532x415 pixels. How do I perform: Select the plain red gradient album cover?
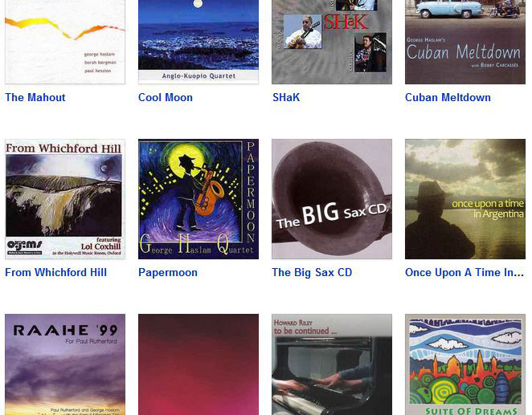click(x=198, y=364)
